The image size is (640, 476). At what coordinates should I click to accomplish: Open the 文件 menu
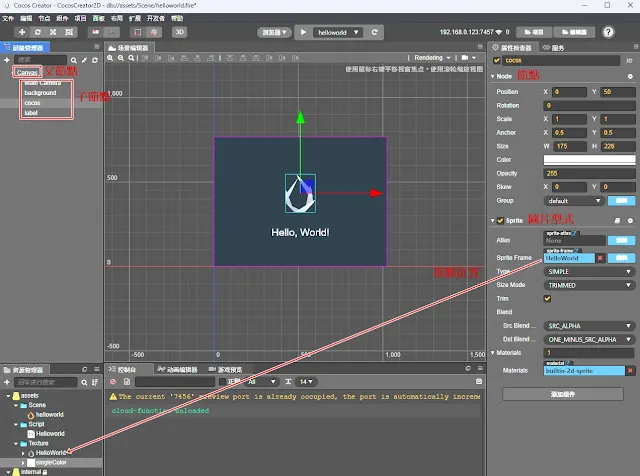(x=9, y=18)
